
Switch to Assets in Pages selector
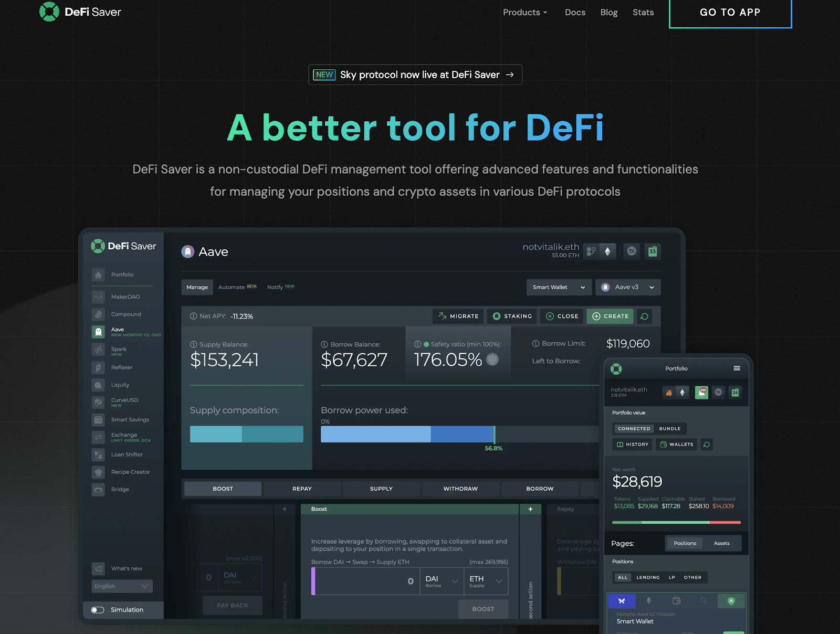tap(721, 543)
